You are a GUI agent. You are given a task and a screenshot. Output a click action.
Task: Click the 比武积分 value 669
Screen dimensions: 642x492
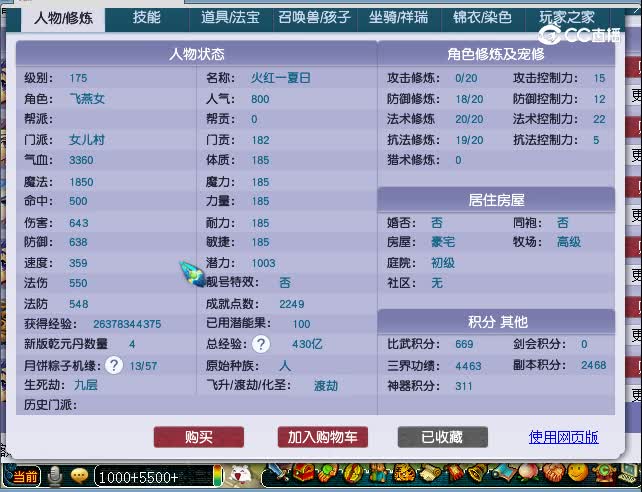tap(464, 344)
